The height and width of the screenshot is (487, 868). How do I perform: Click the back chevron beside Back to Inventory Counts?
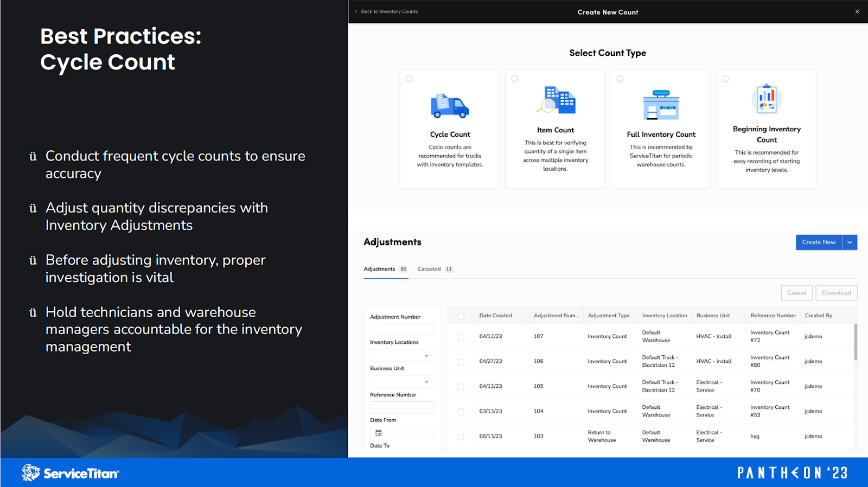coord(356,11)
